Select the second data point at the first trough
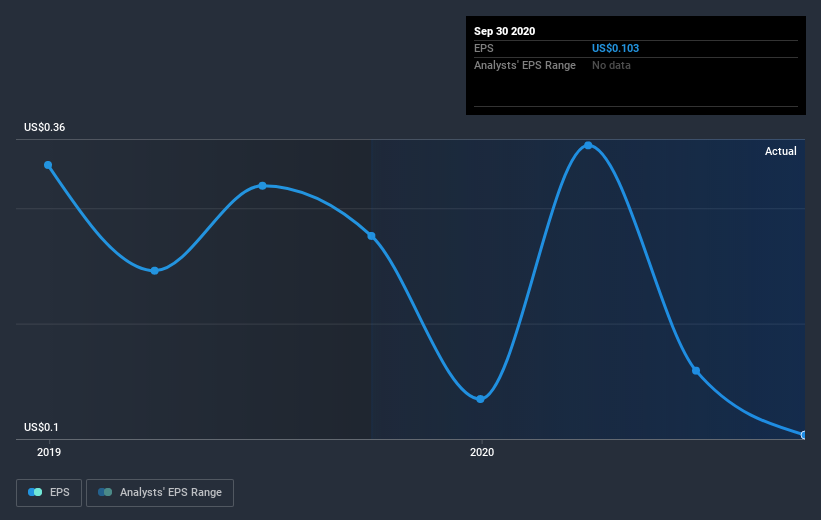The height and width of the screenshot is (520, 821). click(154, 271)
